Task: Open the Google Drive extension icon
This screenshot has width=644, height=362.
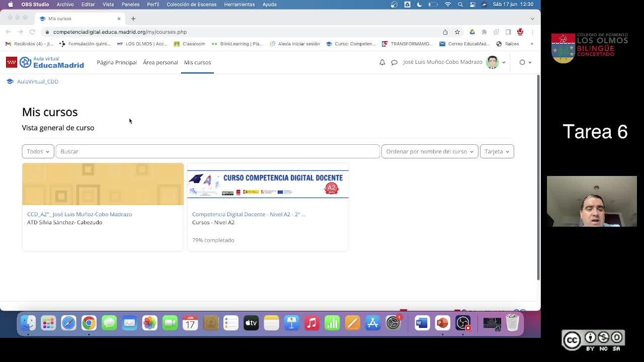Action: coord(472,32)
